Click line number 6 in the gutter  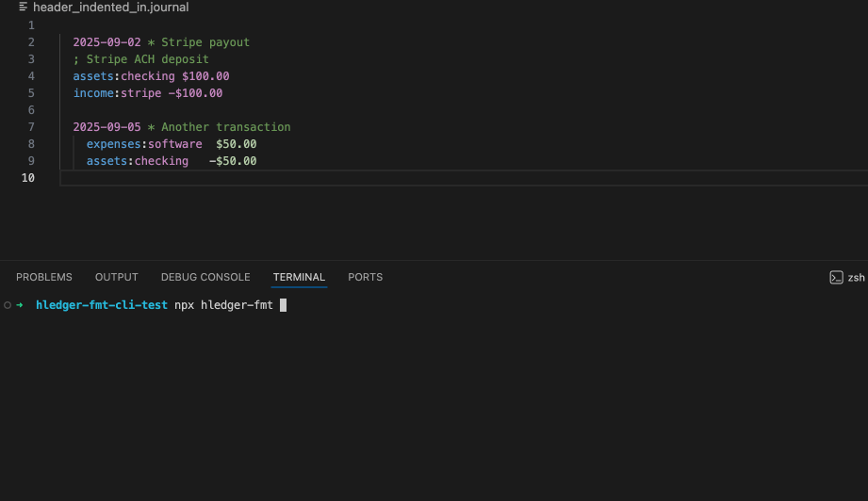(31, 110)
